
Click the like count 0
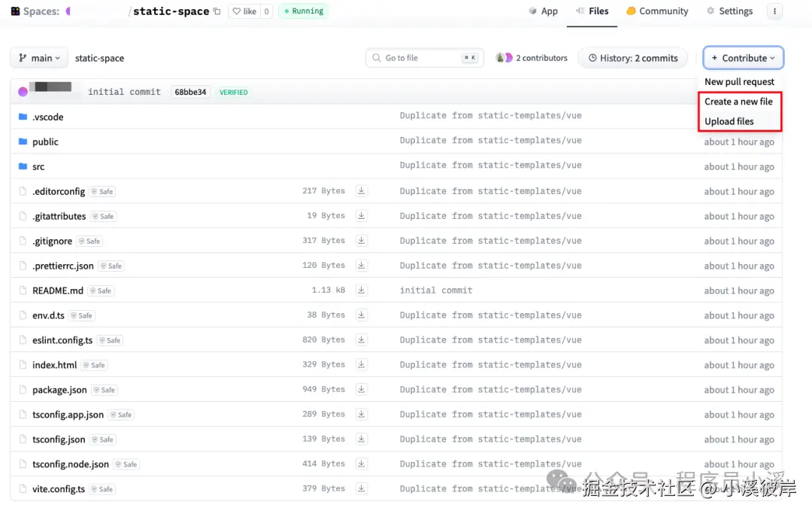point(266,11)
